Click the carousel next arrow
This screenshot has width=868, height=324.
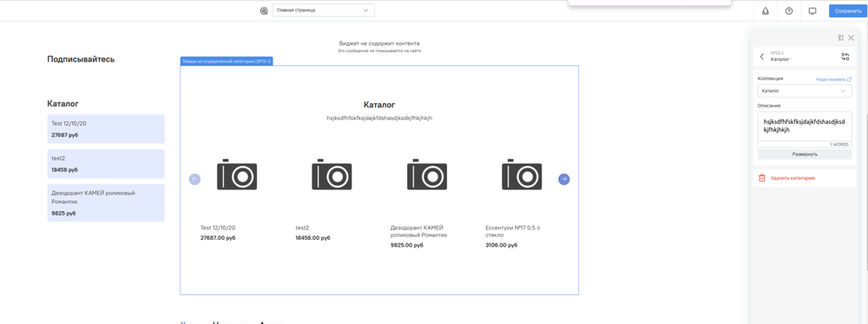click(563, 179)
